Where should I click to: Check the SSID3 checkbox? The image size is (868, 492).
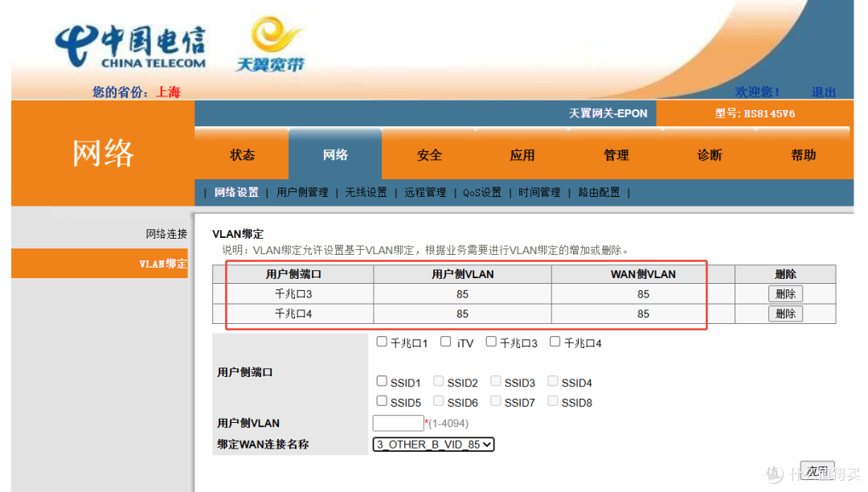495,381
